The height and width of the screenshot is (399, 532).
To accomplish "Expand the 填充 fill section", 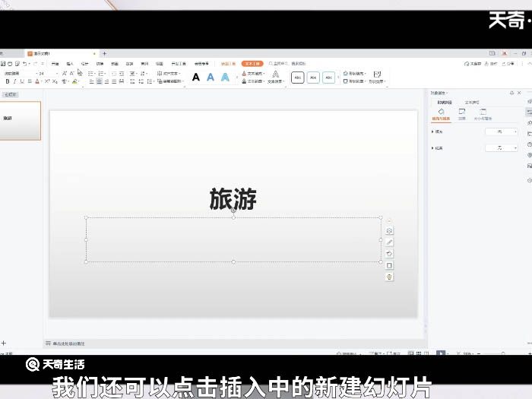I will 437,131.
